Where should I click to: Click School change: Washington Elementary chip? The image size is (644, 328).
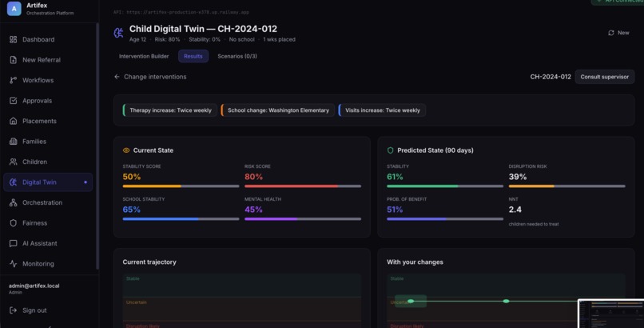point(277,110)
